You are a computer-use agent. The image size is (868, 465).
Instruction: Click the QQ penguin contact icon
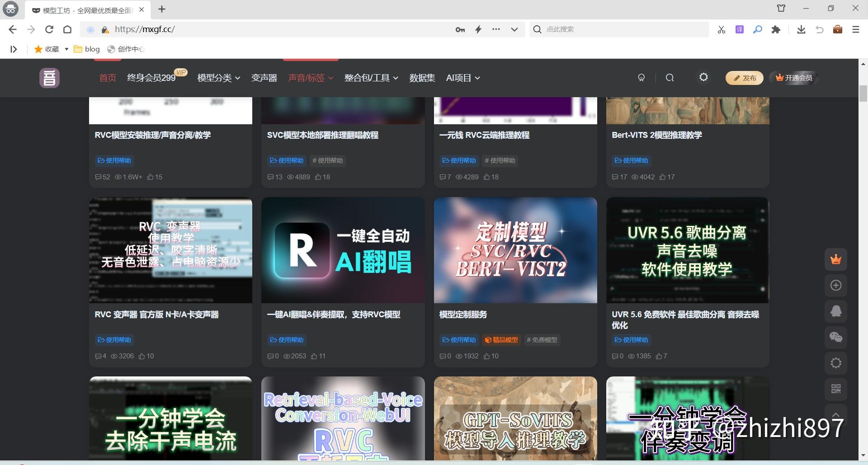(835, 311)
